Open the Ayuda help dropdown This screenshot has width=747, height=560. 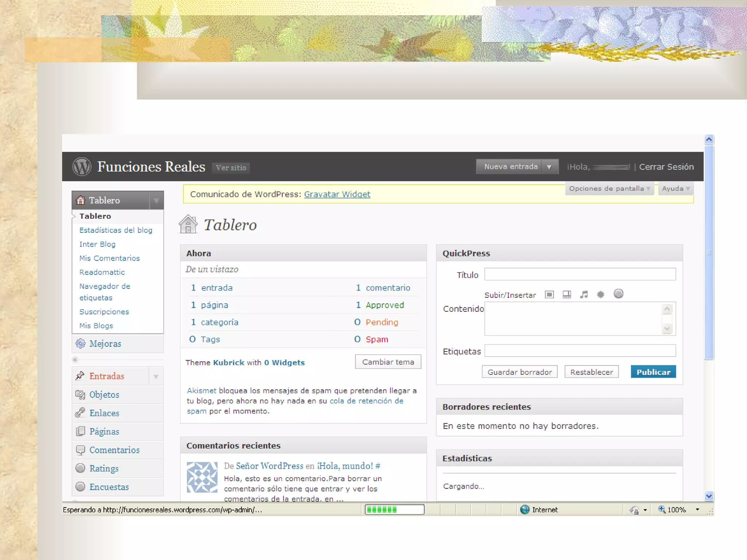coord(676,188)
